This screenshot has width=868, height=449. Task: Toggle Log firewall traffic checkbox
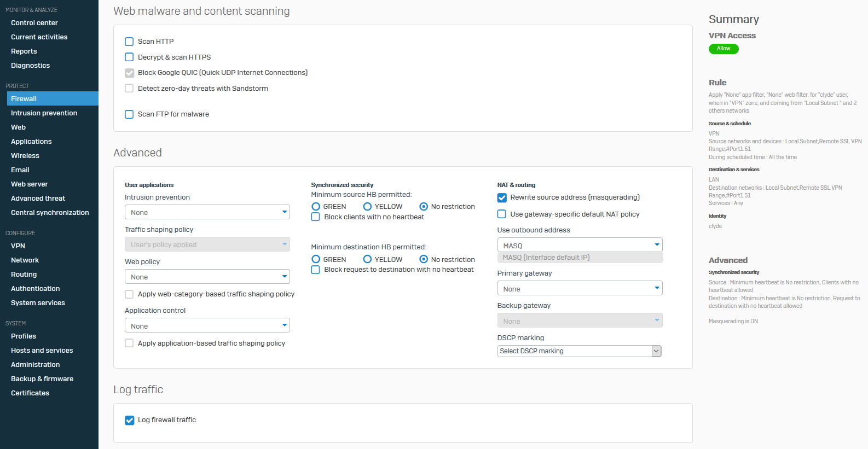pos(130,420)
